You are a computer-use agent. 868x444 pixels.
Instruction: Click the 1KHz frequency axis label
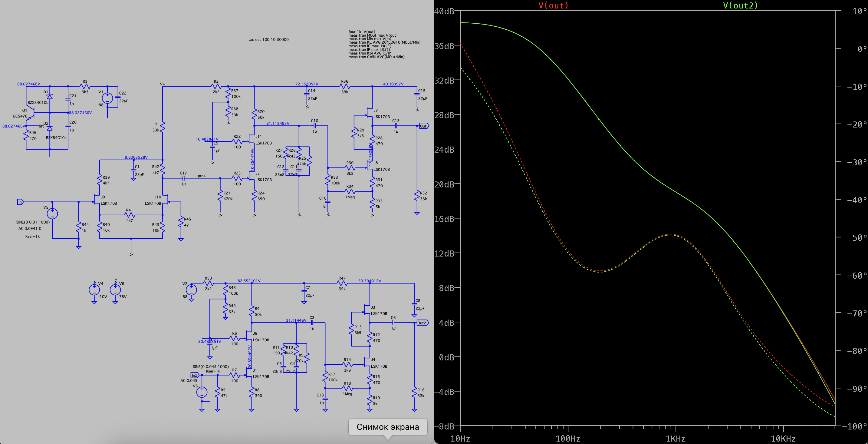click(675, 438)
